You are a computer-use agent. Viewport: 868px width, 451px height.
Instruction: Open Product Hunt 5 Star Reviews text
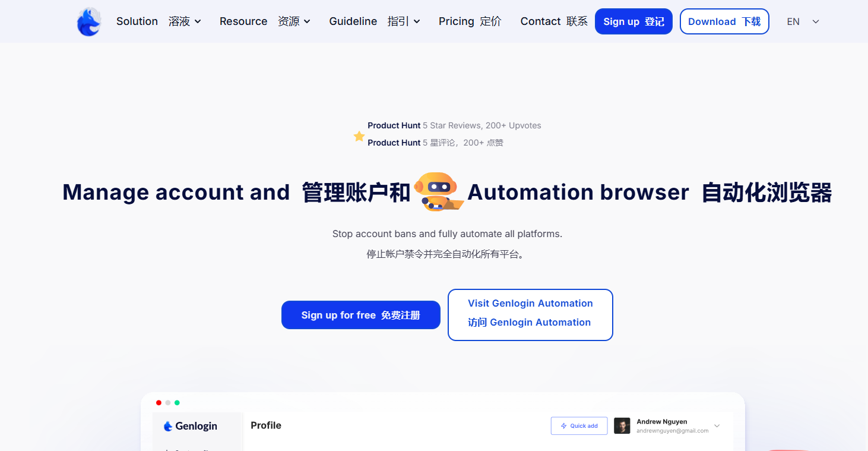tap(454, 125)
